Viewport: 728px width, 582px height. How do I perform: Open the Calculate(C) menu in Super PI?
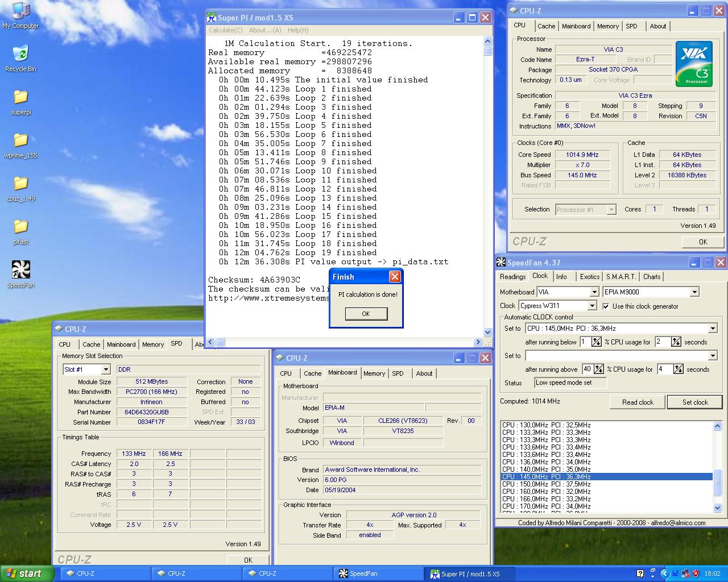coord(226,30)
